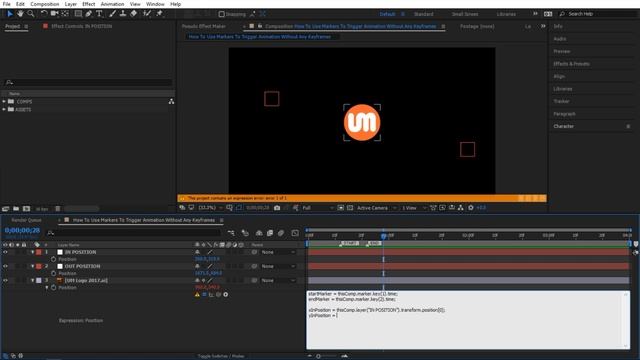Open the composition flowchart icon in viewer
The image size is (640, 360).
click(460, 208)
